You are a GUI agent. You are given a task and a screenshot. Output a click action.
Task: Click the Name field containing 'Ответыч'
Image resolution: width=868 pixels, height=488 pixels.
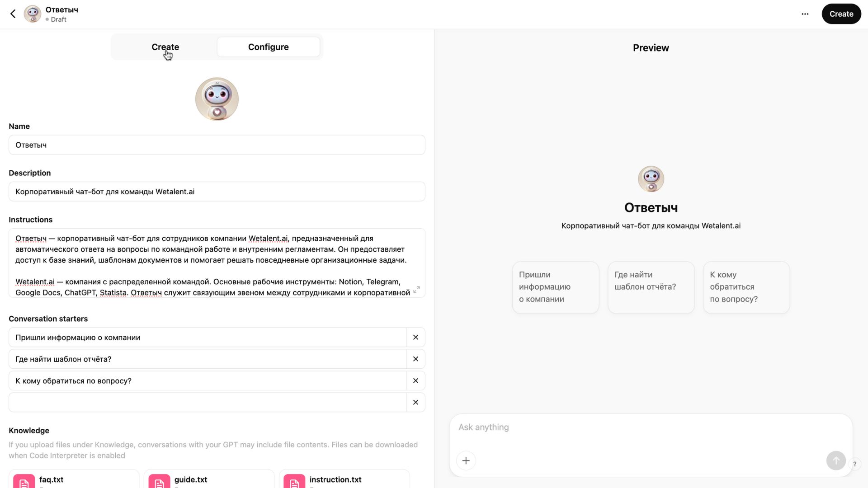(217, 145)
